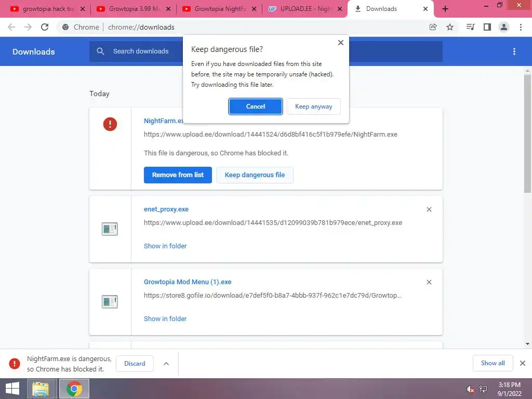The image size is (532, 399).
Task: Open the profile avatar menu
Action: click(x=504, y=27)
